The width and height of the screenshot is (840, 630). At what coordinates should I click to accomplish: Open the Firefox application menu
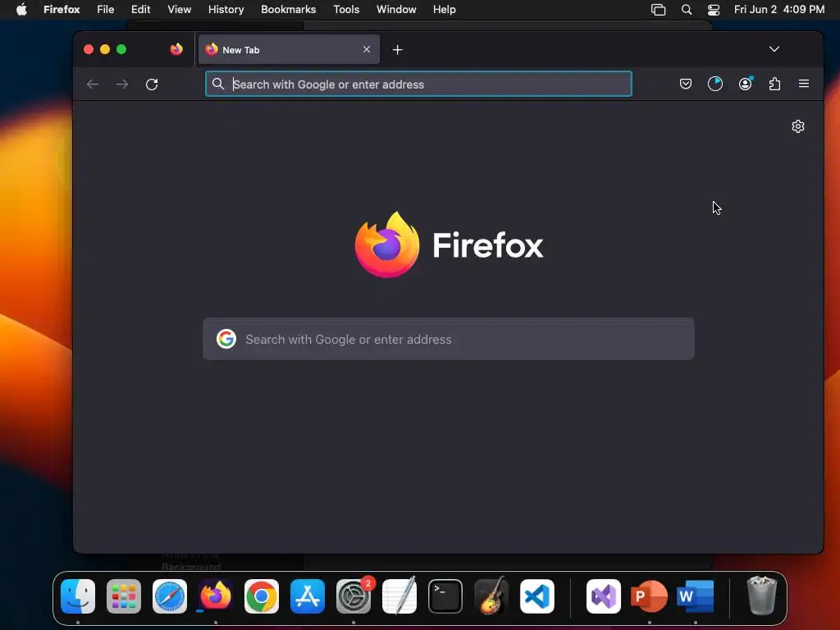[x=62, y=10]
